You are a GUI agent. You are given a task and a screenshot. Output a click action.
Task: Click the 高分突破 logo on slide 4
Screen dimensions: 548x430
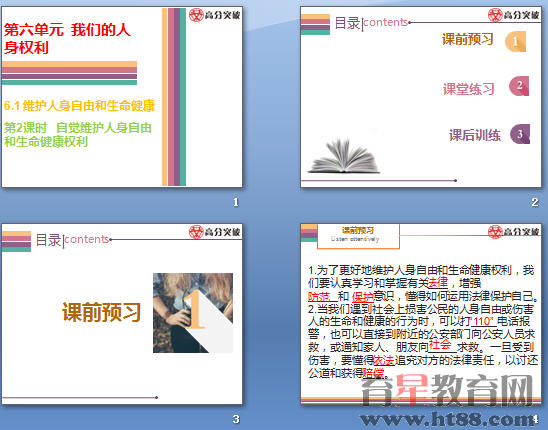pos(514,232)
